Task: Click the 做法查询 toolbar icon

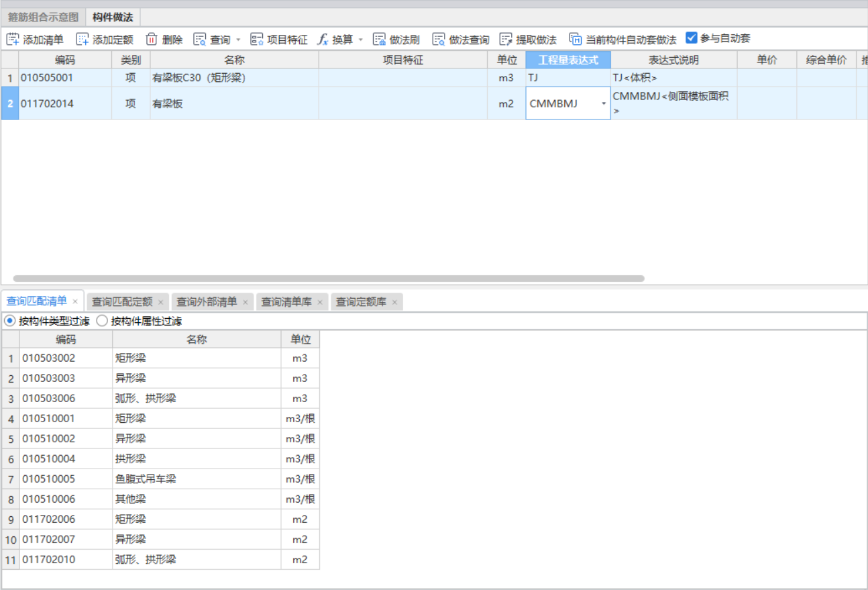Action: pyautogui.click(x=439, y=40)
